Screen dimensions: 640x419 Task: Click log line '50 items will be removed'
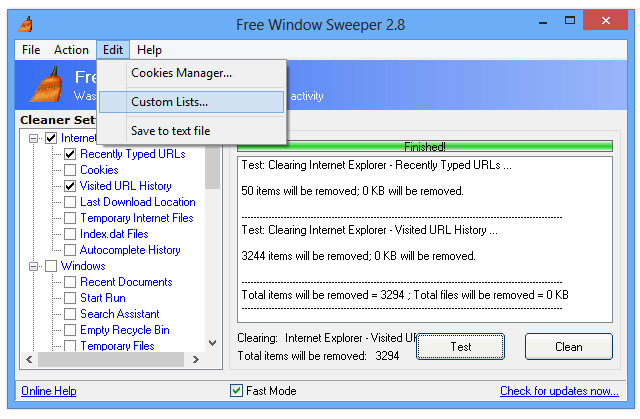point(352,191)
